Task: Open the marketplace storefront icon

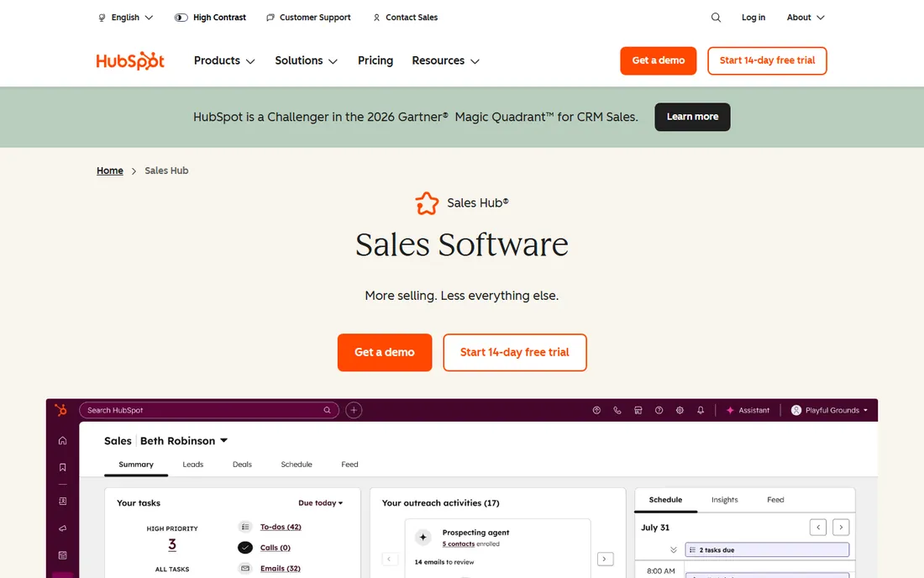Action: click(638, 410)
